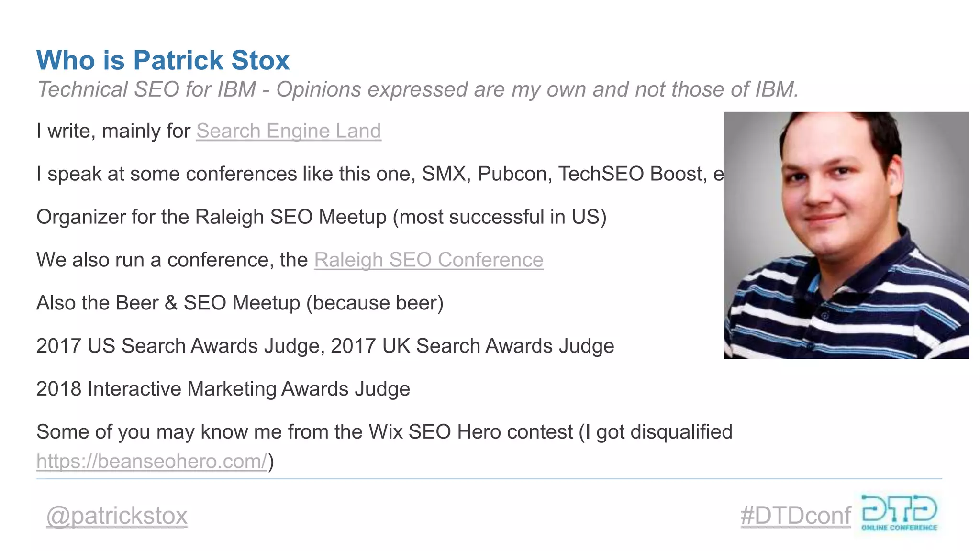The image size is (980, 551).
Task: Click the DTD Online Conference logo
Action: tap(899, 513)
